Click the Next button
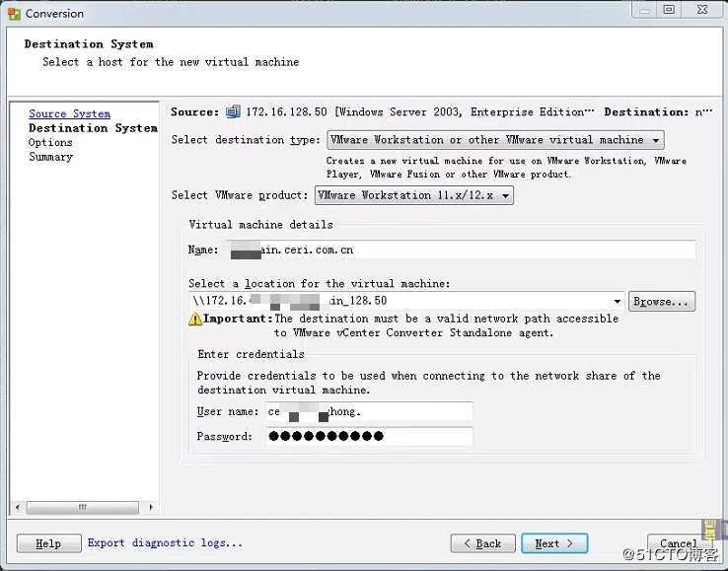This screenshot has width=728, height=571. (x=554, y=543)
